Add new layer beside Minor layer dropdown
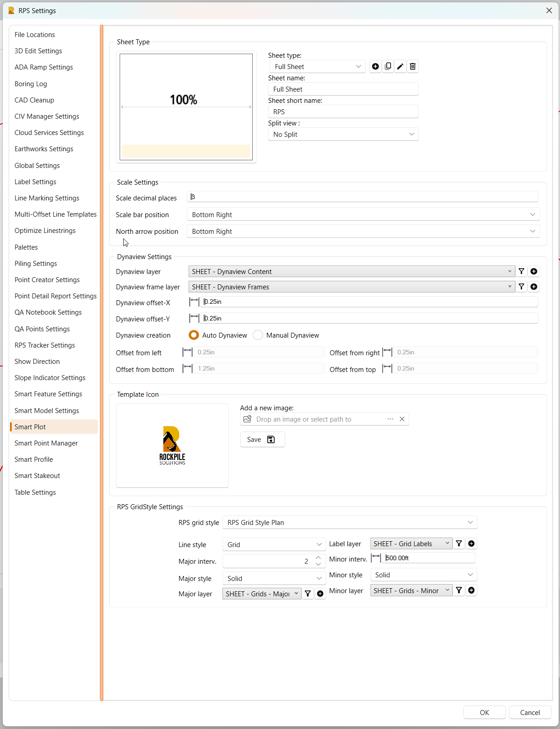560x729 pixels. click(471, 590)
